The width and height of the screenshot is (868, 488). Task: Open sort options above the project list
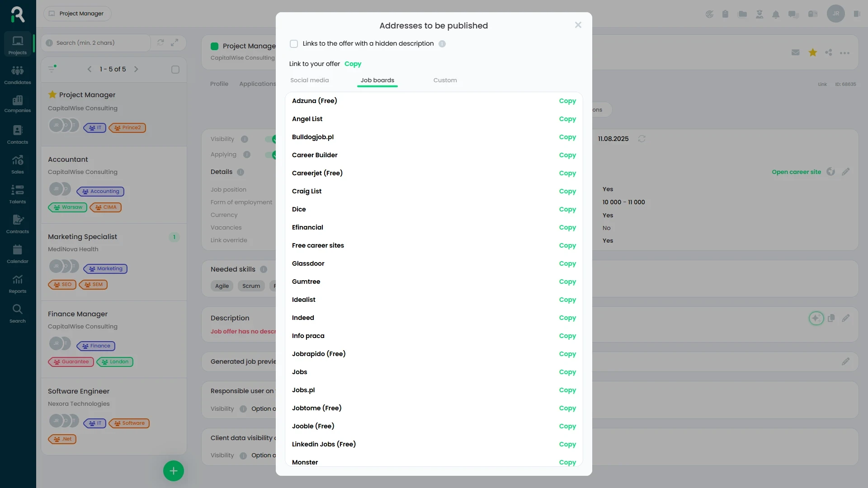coord(52,69)
